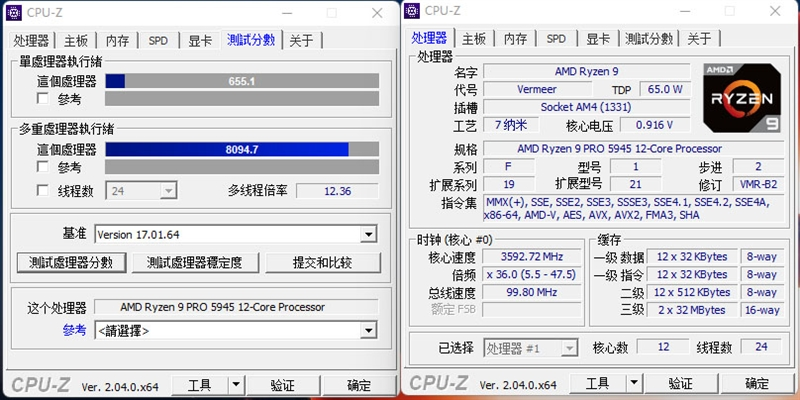This screenshot has width=800, height=400.
Task: Click the 核心数 value 12
Action: (663, 347)
